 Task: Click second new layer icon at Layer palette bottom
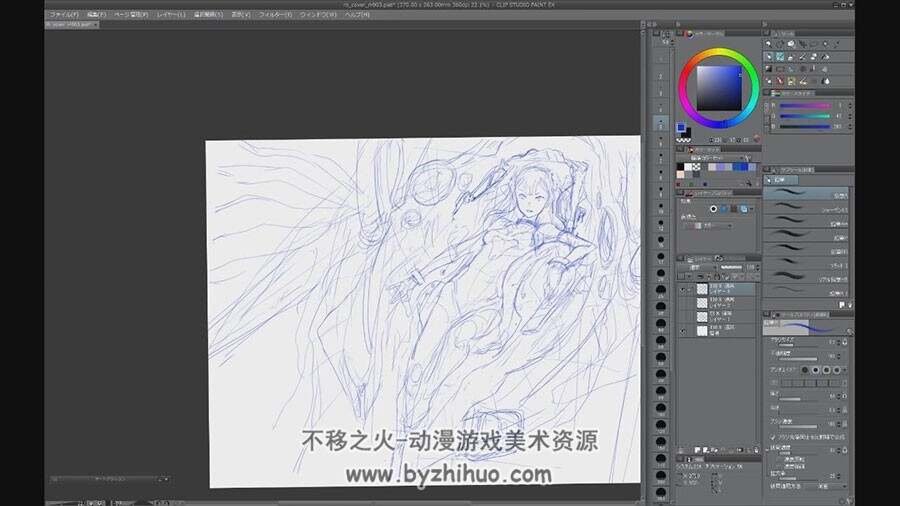coord(705,450)
